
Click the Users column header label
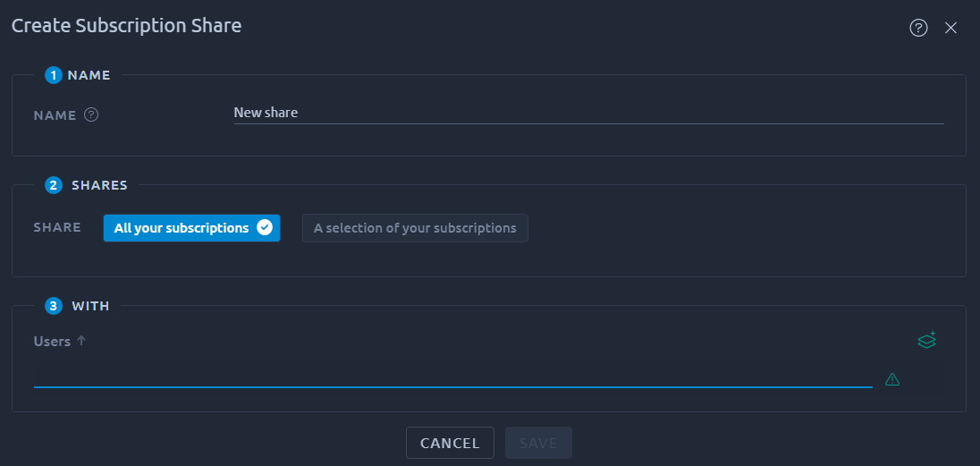(x=52, y=342)
